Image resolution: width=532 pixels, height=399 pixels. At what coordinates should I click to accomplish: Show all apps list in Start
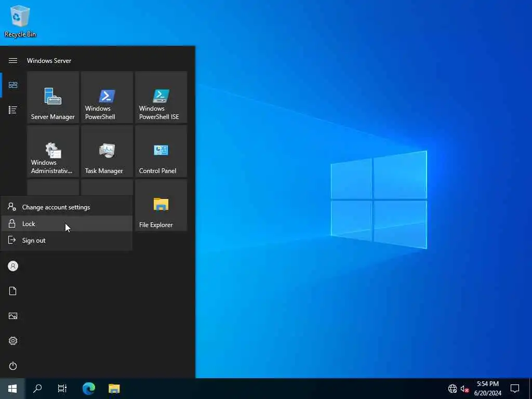tap(13, 110)
